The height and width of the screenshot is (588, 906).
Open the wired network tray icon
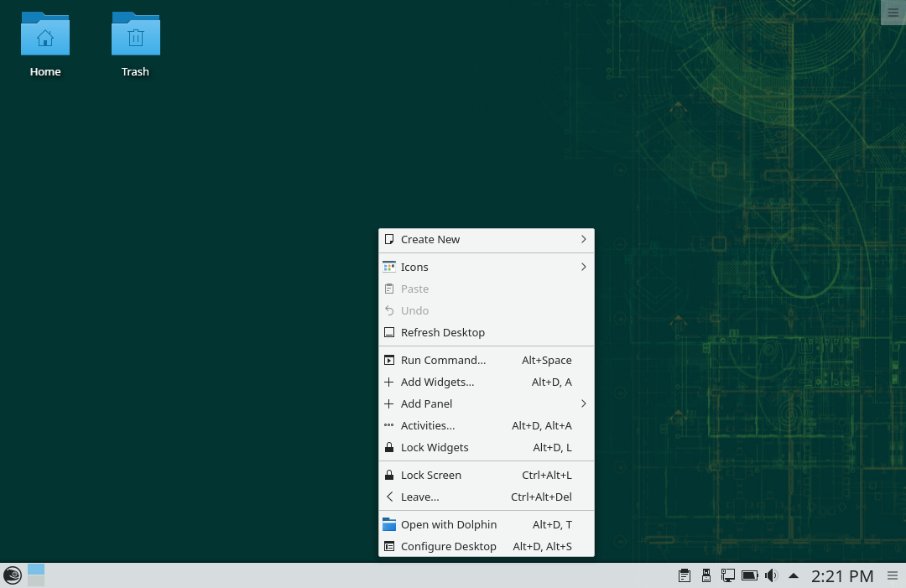728,575
